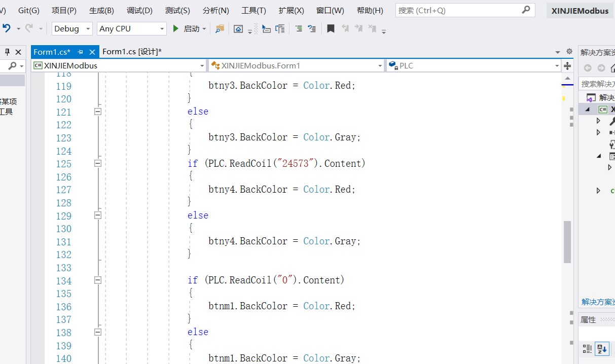The height and width of the screenshot is (364, 615).
Task: Collapse the if block at line 134
Action: (98, 280)
